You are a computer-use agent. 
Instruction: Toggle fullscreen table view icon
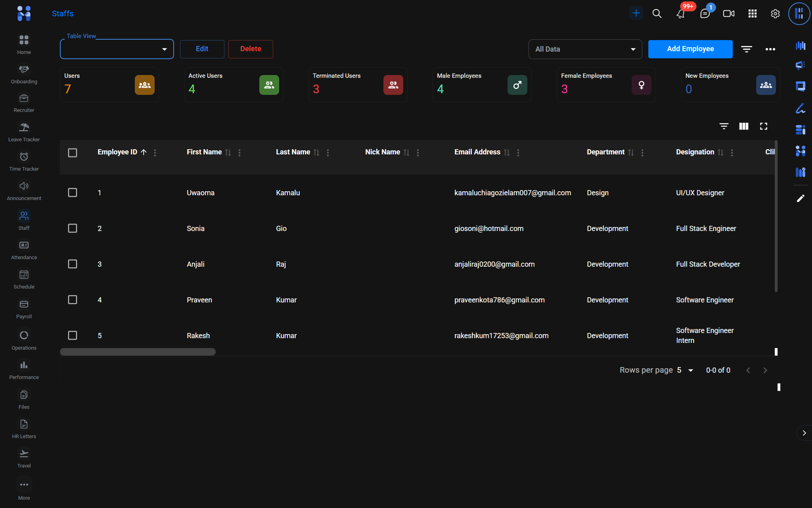click(x=763, y=126)
